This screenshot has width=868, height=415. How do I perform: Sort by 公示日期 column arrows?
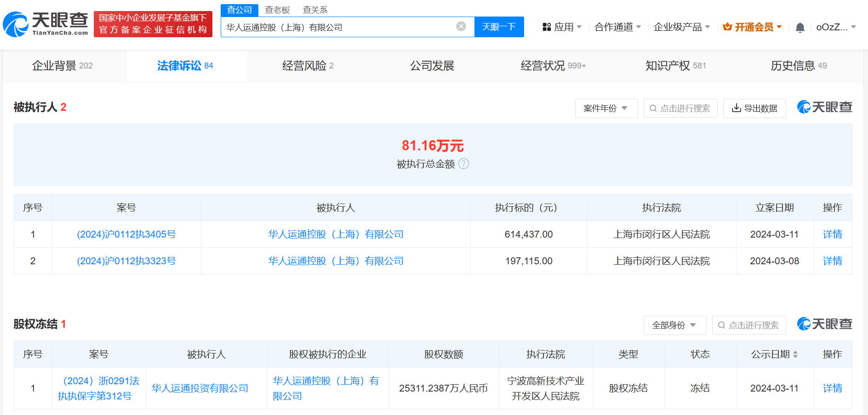(x=795, y=354)
